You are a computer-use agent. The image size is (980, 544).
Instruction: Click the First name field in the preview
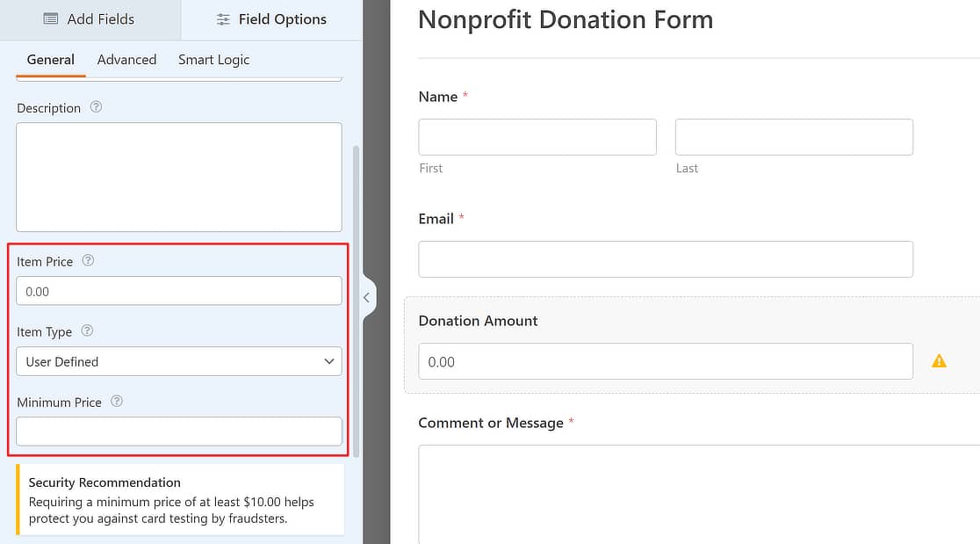pos(537,137)
